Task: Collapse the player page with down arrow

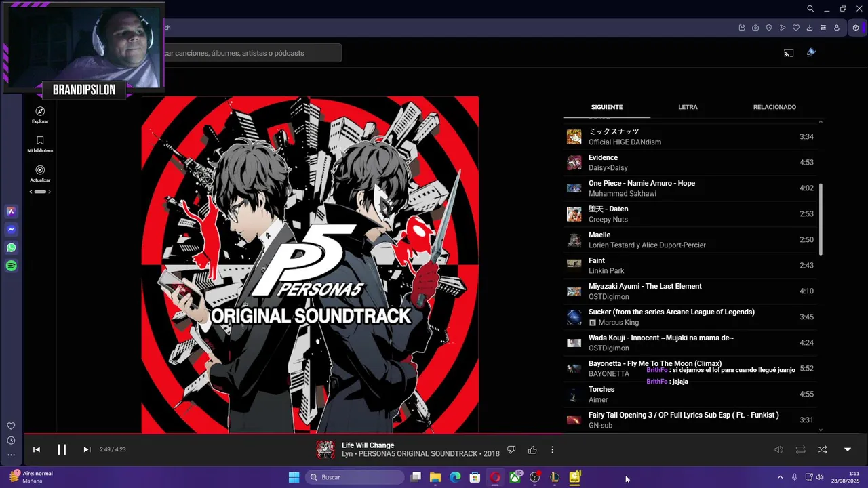Action: click(x=847, y=449)
